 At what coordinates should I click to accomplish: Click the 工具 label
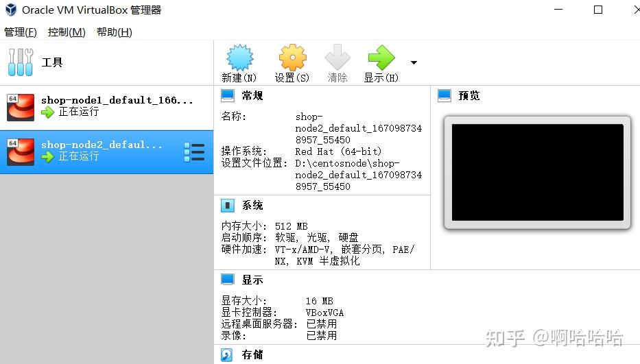[52, 62]
